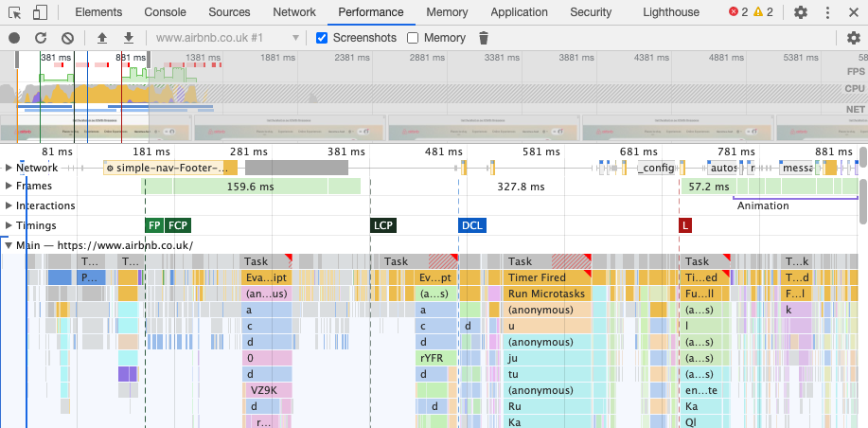Screen dimensions: 868x428
Task: Select the FP timing marker
Action: point(154,225)
